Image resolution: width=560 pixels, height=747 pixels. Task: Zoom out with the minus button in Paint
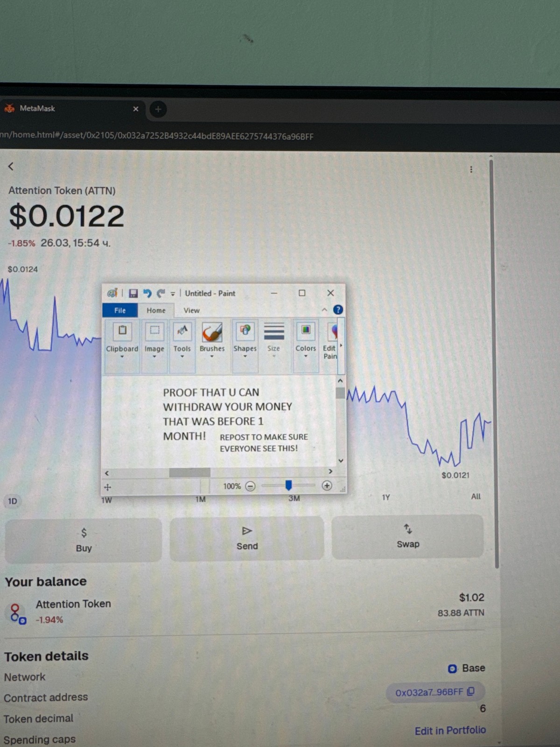click(x=251, y=486)
